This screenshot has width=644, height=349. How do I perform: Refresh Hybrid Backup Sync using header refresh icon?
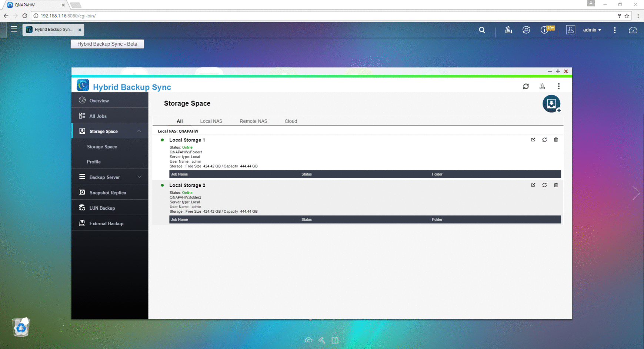[x=526, y=86]
